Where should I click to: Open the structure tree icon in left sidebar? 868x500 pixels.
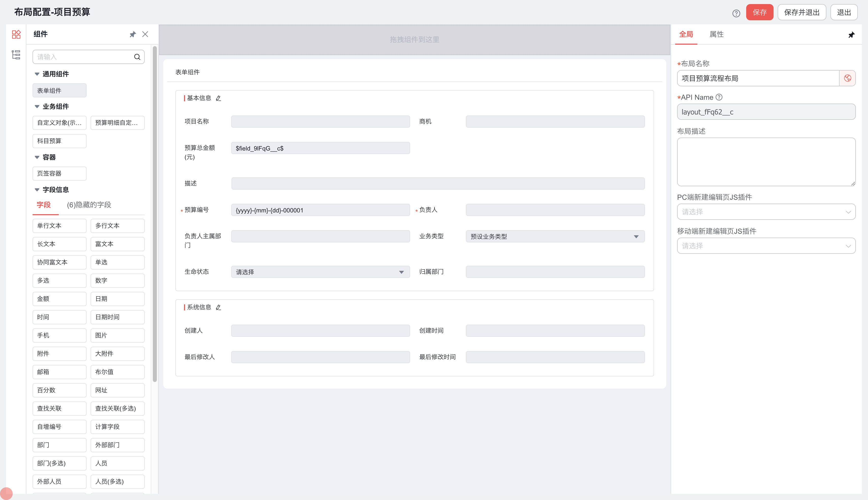point(16,55)
